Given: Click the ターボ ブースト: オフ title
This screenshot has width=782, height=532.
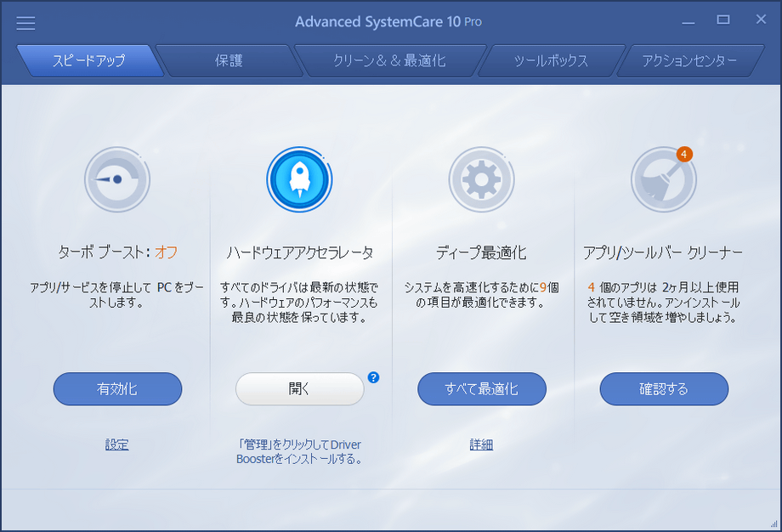Looking at the screenshot, I should click(117, 252).
